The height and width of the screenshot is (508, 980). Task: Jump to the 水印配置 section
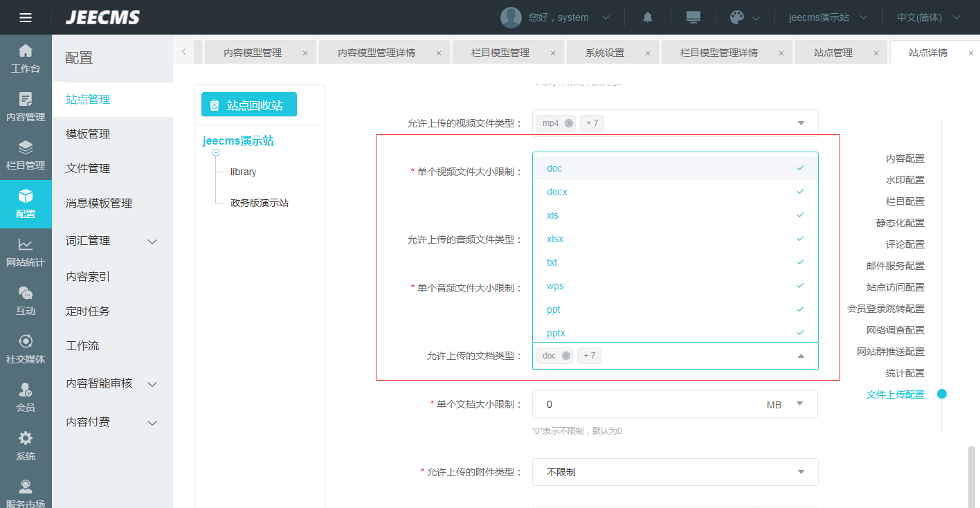905,180
